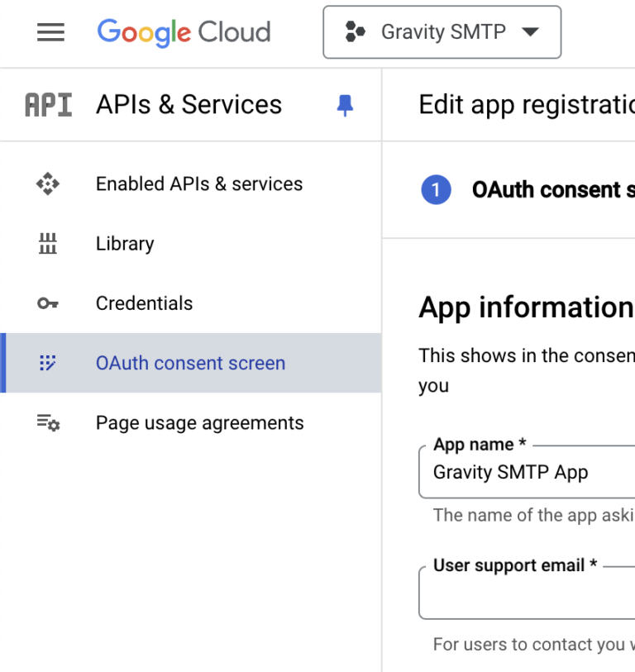Toggle the navigation hamburger menu
Screen dimensions: 635x672
[50, 32]
